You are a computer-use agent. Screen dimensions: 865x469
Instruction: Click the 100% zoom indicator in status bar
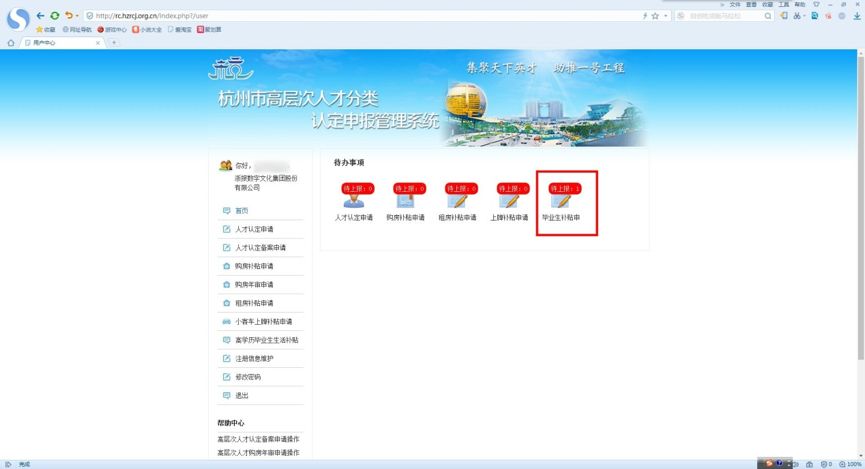tap(851, 465)
